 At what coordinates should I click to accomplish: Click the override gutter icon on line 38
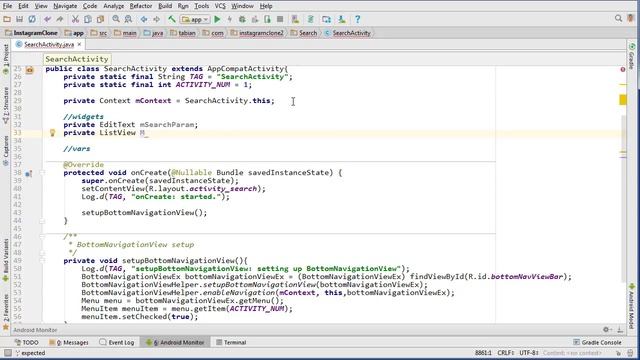(29, 173)
